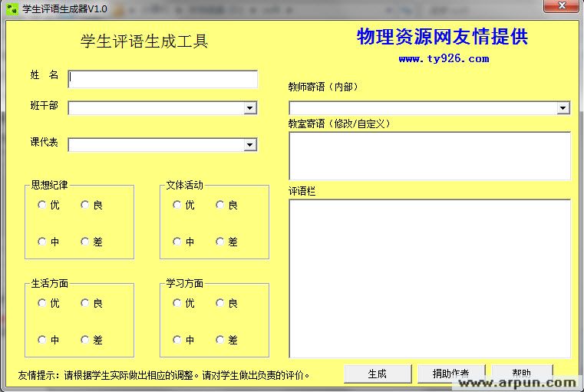
Task: Mark 生活方面 as 中
Action: point(49,340)
